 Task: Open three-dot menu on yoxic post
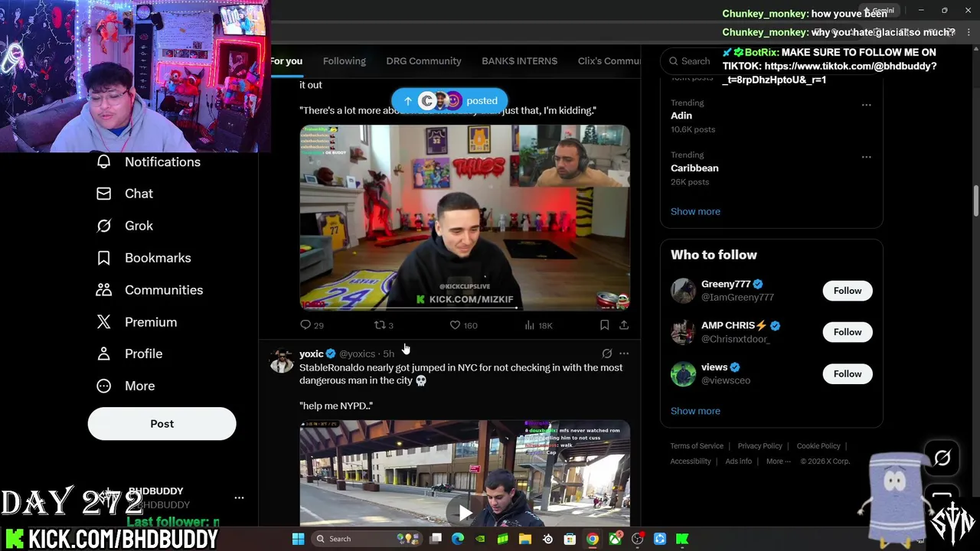tap(624, 354)
